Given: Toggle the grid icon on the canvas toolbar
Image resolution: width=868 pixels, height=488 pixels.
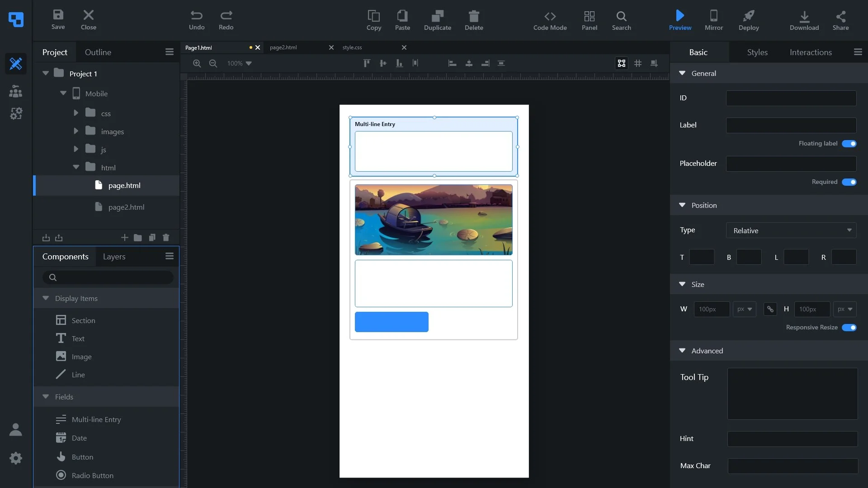Looking at the screenshot, I should pos(637,63).
